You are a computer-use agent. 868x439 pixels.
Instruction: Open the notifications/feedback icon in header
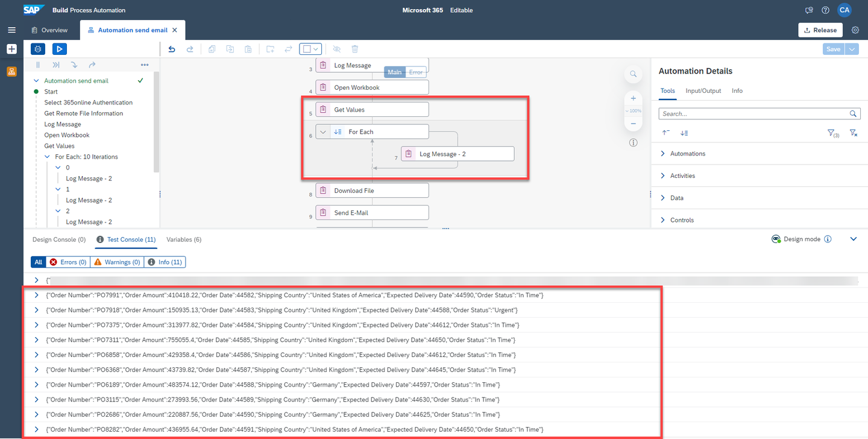coord(810,10)
